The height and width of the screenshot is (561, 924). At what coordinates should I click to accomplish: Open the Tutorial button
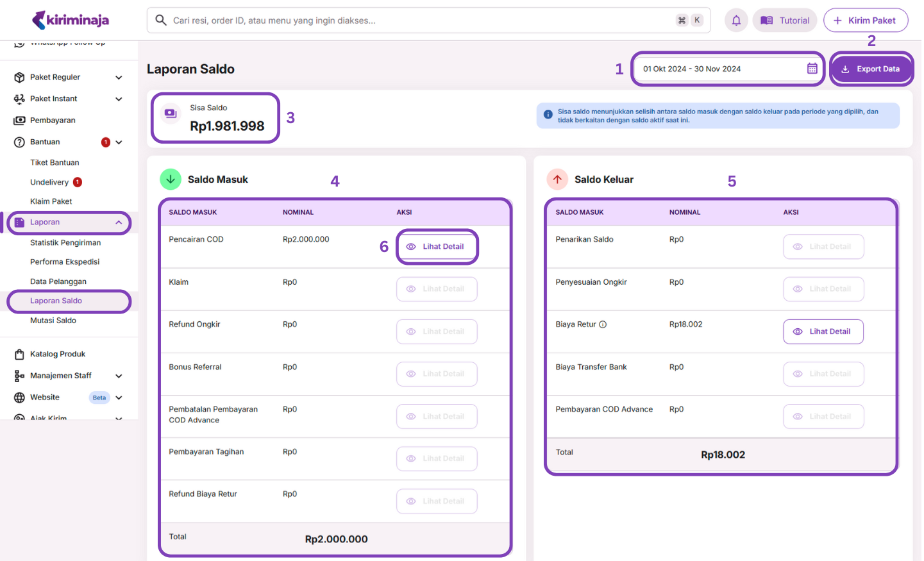(x=785, y=21)
